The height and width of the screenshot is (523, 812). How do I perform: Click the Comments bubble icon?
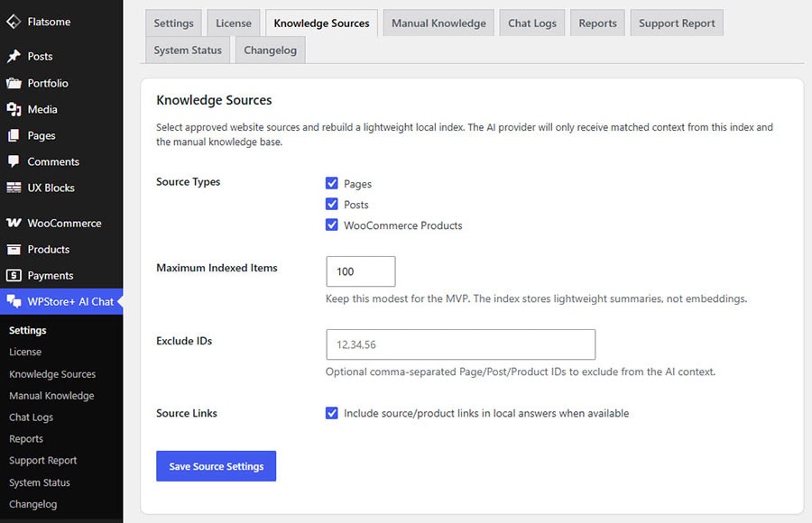pyautogui.click(x=14, y=161)
